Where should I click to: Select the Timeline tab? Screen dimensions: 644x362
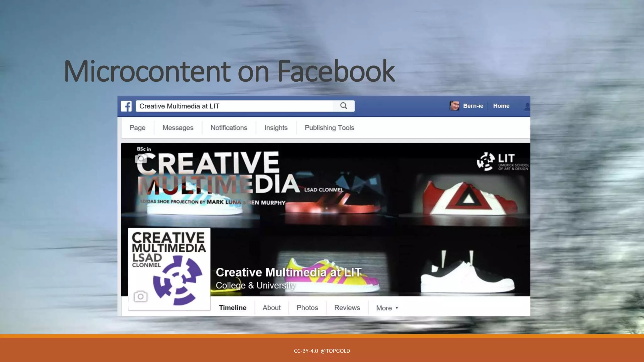[x=233, y=308]
